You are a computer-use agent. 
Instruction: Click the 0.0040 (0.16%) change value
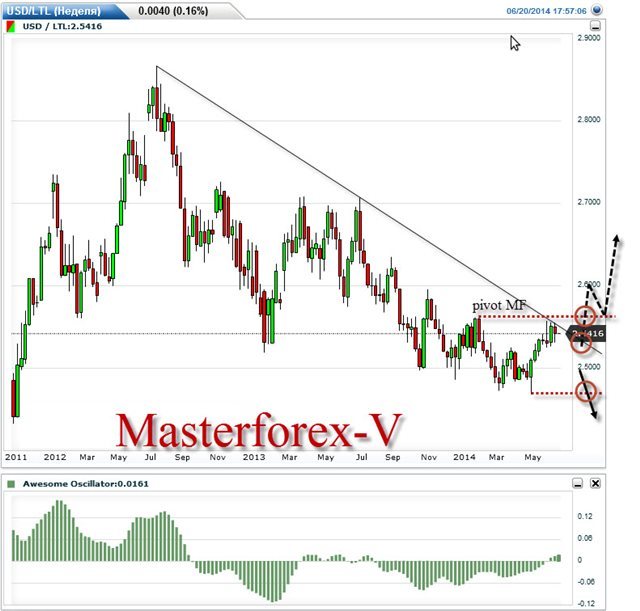pos(173,11)
